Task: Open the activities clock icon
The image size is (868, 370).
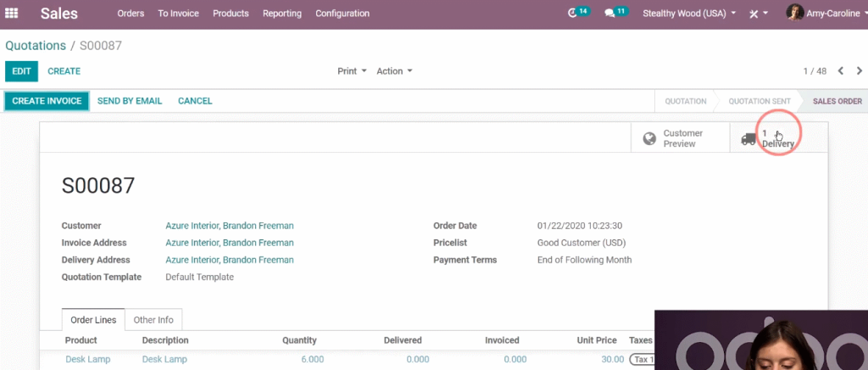Action: (x=573, y=14)
